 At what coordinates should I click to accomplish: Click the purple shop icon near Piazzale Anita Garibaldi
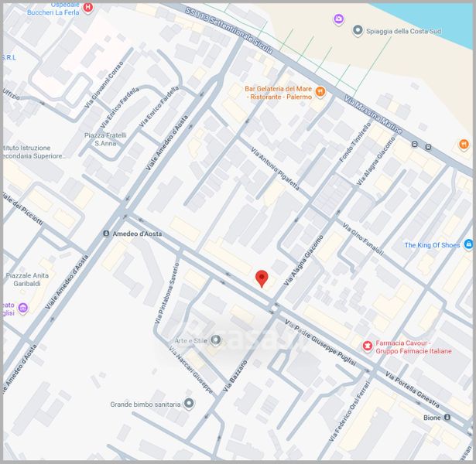point(22,308)
